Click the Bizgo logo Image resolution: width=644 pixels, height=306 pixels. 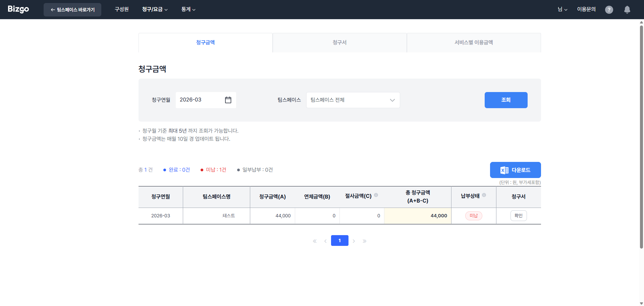18,9
